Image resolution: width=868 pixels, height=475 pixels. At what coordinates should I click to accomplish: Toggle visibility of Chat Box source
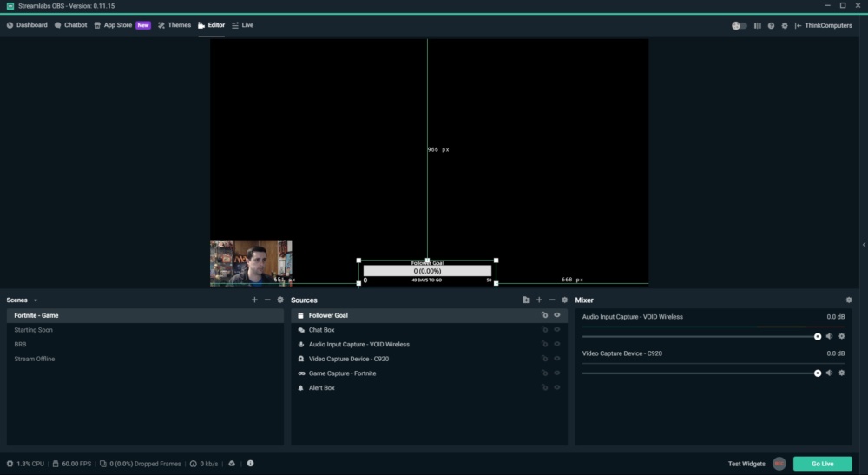point(557,329)
